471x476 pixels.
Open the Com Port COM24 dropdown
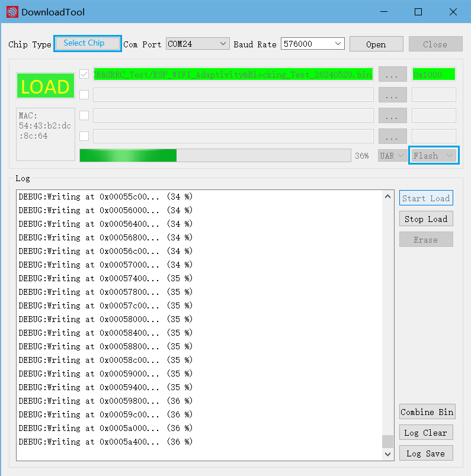tap(197, 44)
